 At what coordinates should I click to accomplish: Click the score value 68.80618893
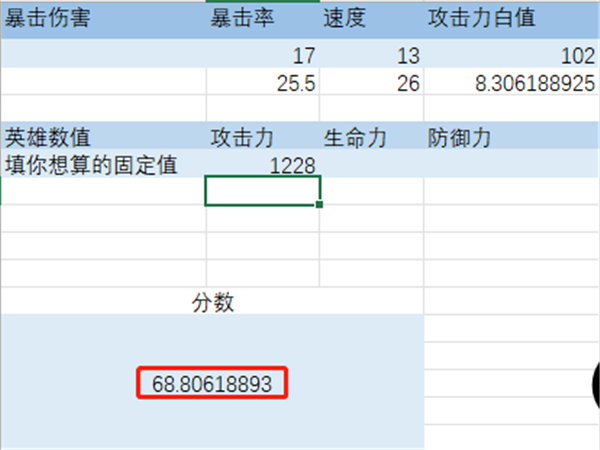(212, 384)
